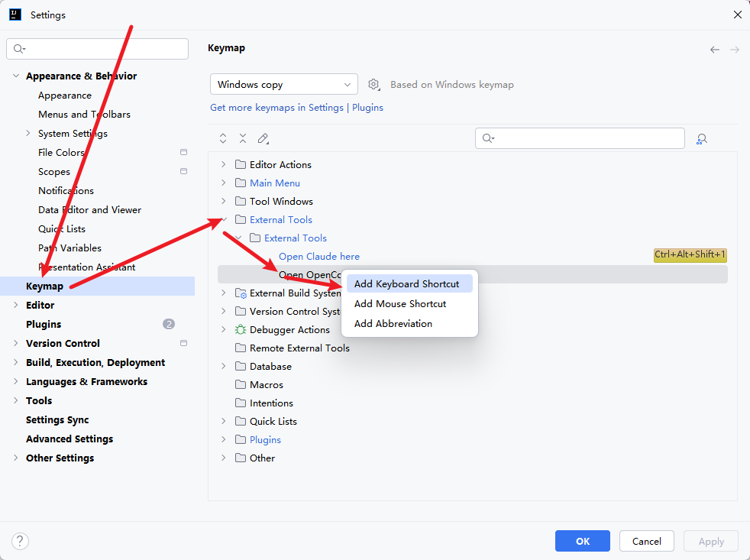Click the settings search field on the left
The image size is (750, 560).
[98, 49]
